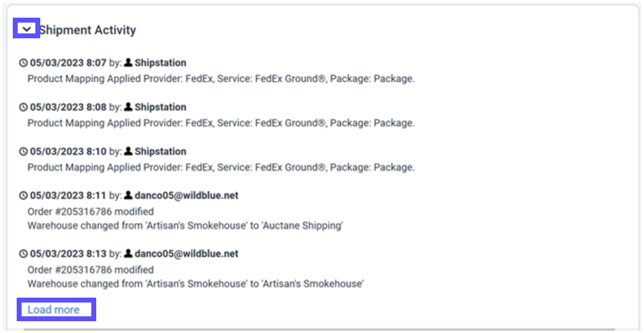644x333 pixels.
Task: Click the 05/03/2023 8:10 timestamp
Action: [68, 151]
